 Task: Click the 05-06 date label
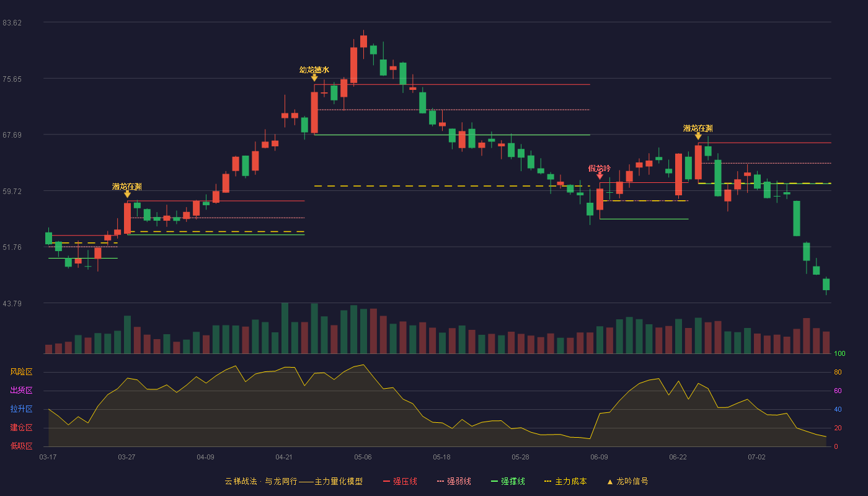click(x=363, y=457)
